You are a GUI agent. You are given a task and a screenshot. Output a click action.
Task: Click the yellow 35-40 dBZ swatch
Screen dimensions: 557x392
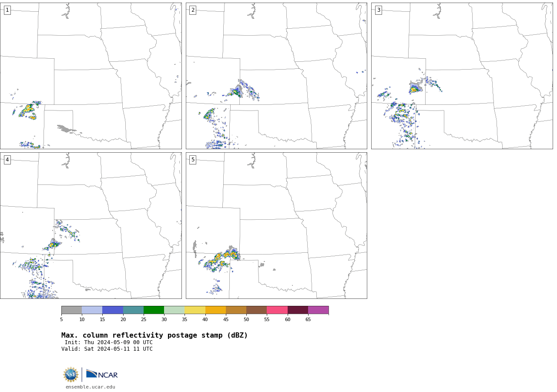[195, 310]
